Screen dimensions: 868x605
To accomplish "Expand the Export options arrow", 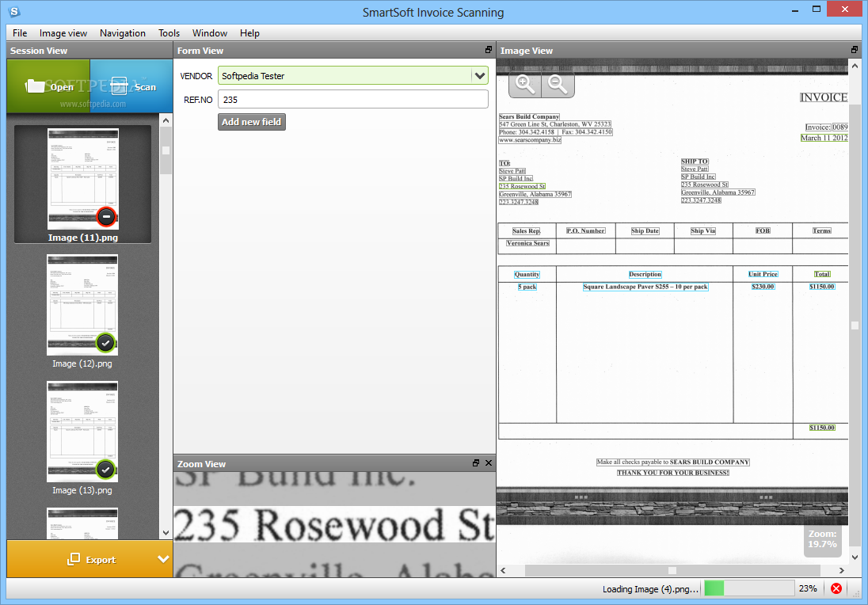I will click(163, 559).
